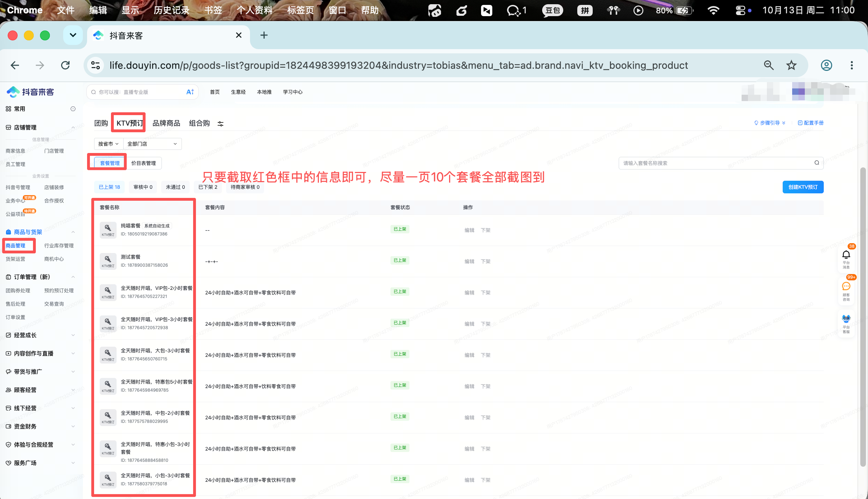Image resolution: width=868 pixels, height=499 pixels.
Task: Click the macOS Wi-Fi status icon
Action: [713, 10]
